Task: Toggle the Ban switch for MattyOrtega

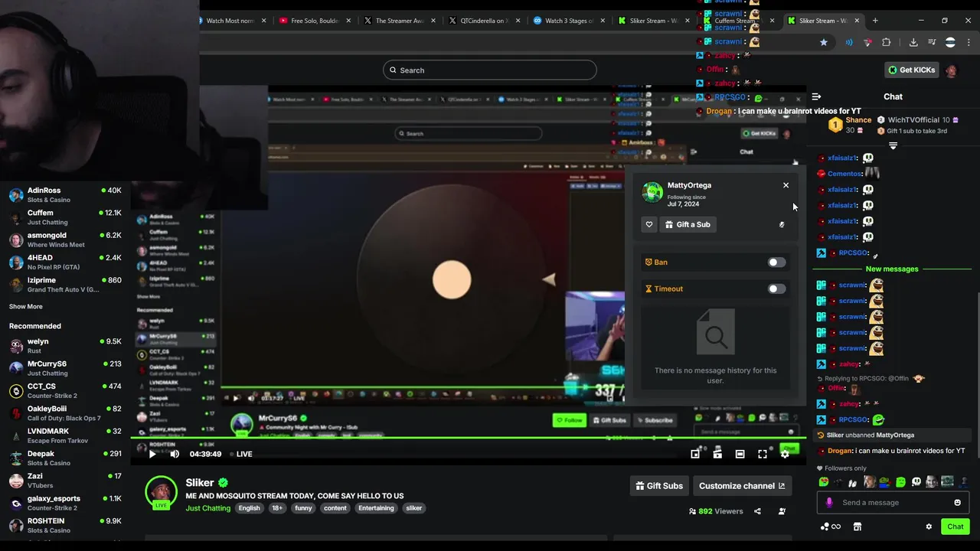Action: pos(776,262)
